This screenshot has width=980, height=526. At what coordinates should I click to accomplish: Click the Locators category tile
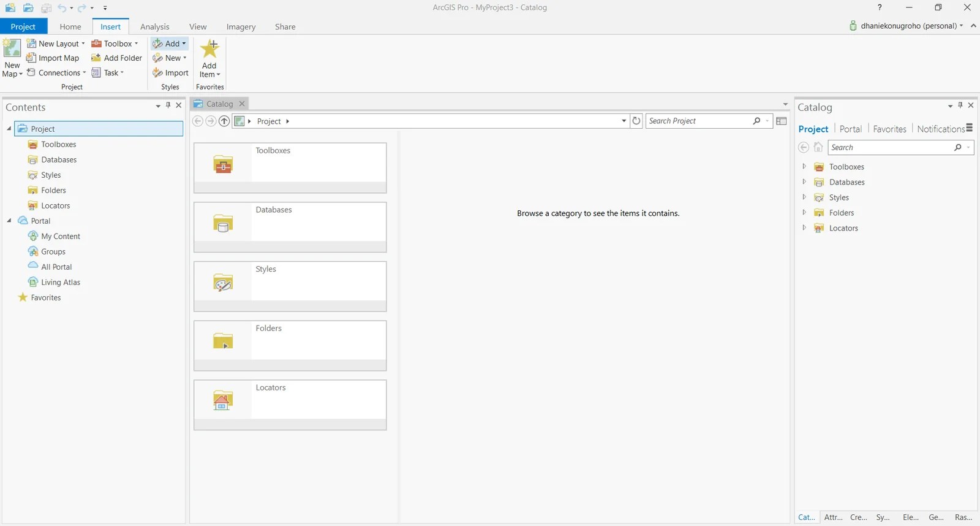click(290, 405)
